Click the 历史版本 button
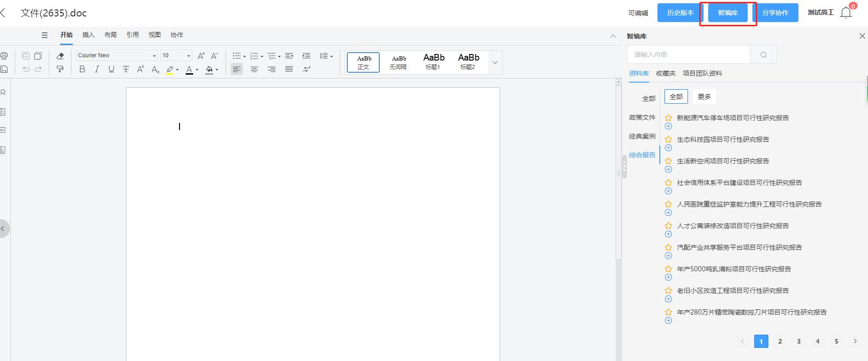868x361 pixels. coord(680,13)
